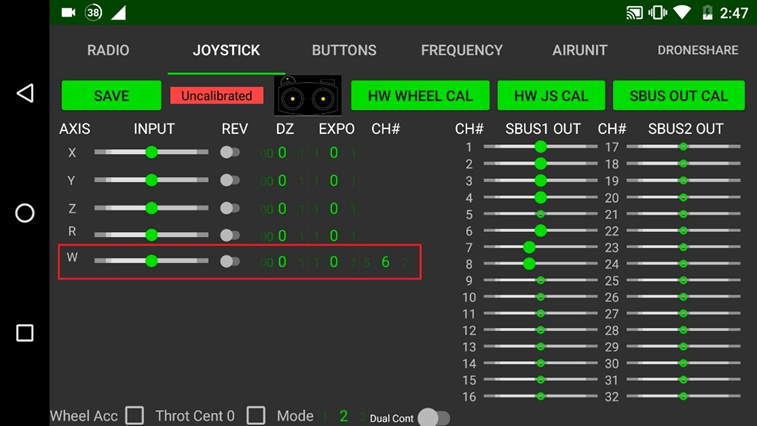Check the Throt Cent 0 checkbox
The image size is (757, 426).
256,415
